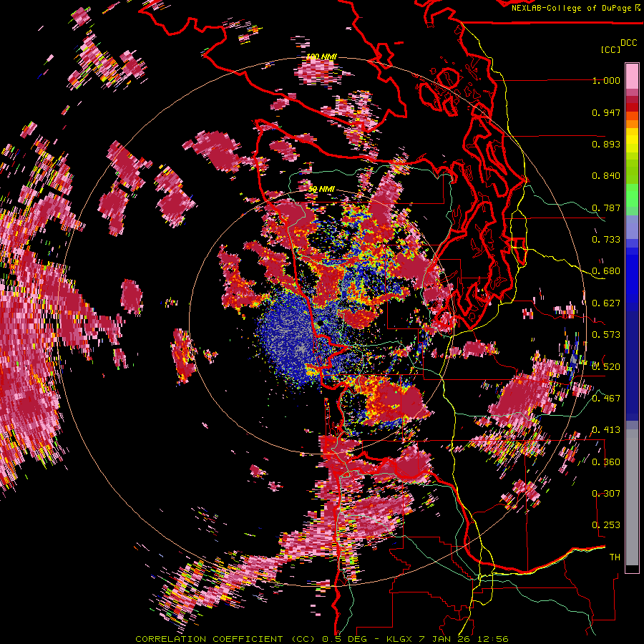Select the 0.413 scale value

click(606, 430)
